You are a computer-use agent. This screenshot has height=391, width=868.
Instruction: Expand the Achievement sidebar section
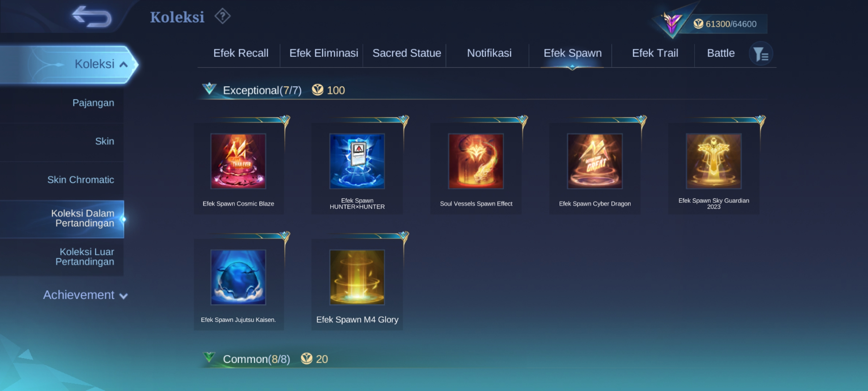tap(85, 295)
